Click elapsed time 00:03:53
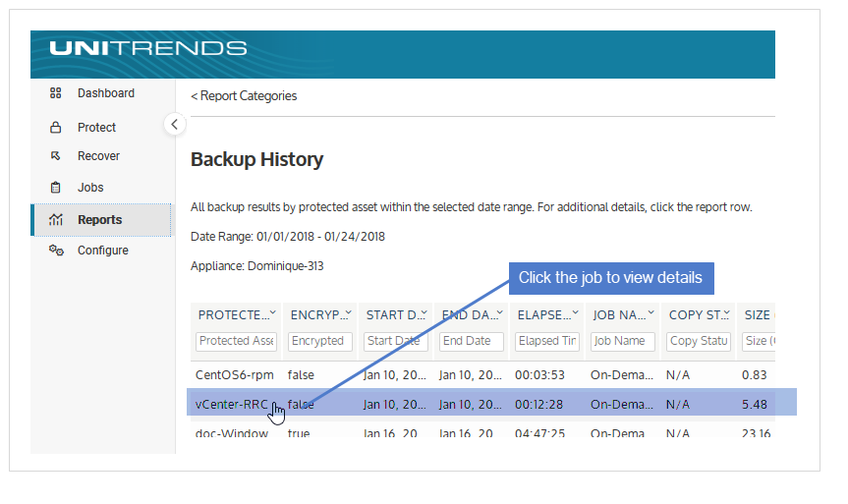Viewport: 848px width, 504px height. (x=539, y=374)
